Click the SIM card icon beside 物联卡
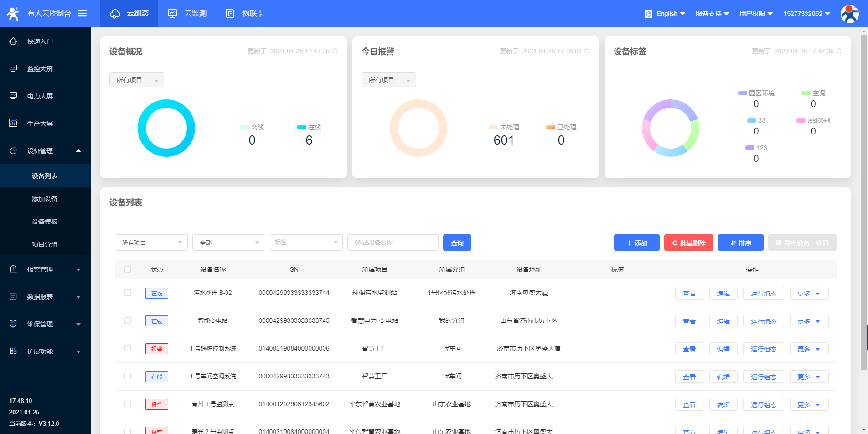The image size is (868, 434). pyautogui.click(x=230, y=14)
